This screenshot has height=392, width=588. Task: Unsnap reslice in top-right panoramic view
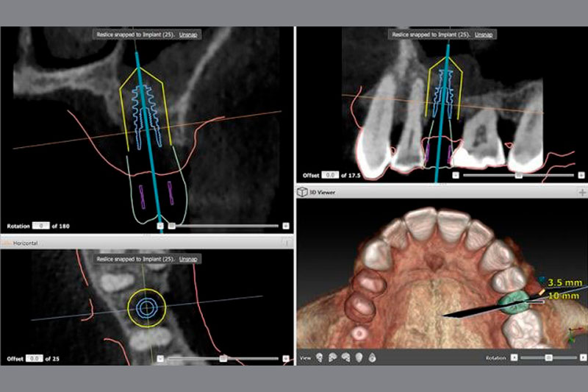(x=485, y=34)
